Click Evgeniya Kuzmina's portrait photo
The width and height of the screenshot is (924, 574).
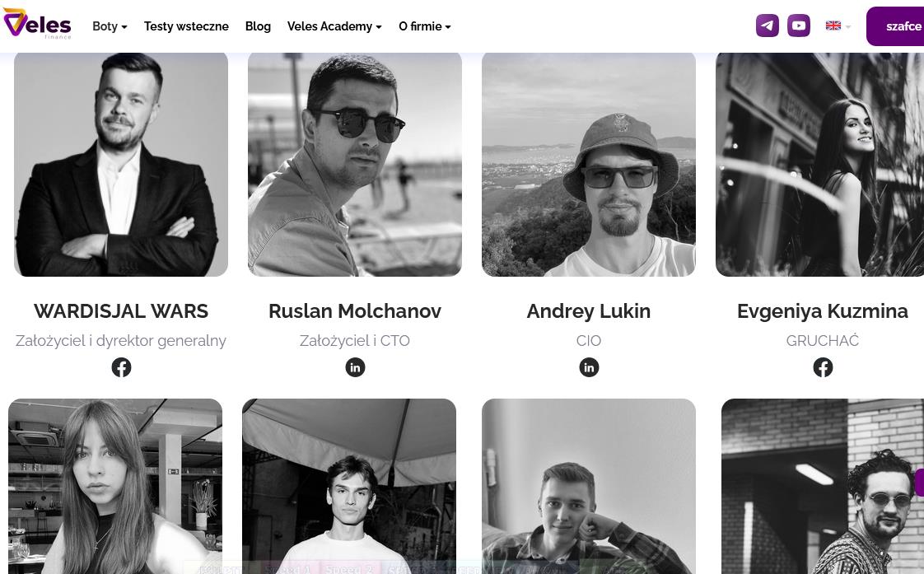819,165
